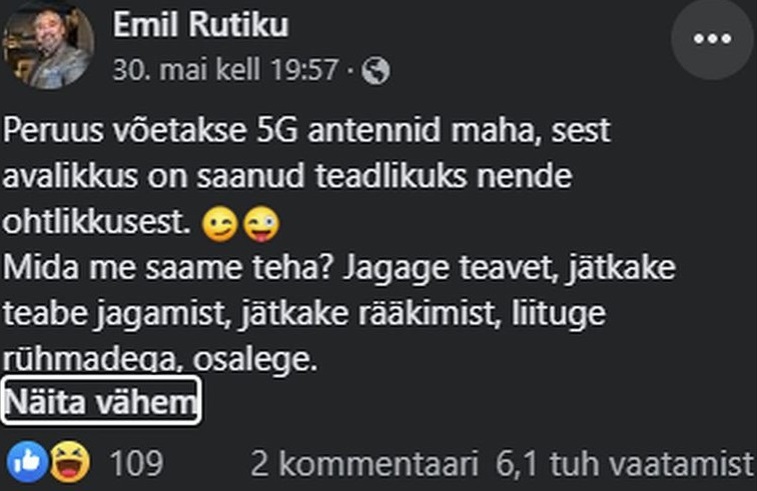Click the globe public audience icon
Viewport: 757px width, 491px height.
tap(376, 71)
